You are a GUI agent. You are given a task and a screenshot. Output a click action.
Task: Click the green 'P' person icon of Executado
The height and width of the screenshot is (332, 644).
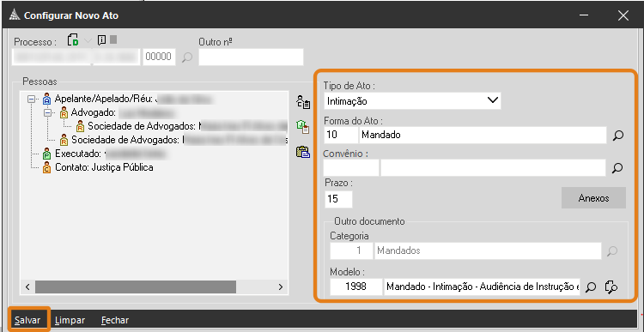[47, 154]
